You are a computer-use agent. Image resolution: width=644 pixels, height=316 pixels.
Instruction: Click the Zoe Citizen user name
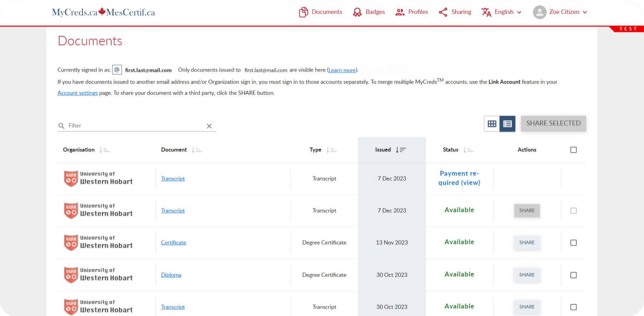(564, 12)
